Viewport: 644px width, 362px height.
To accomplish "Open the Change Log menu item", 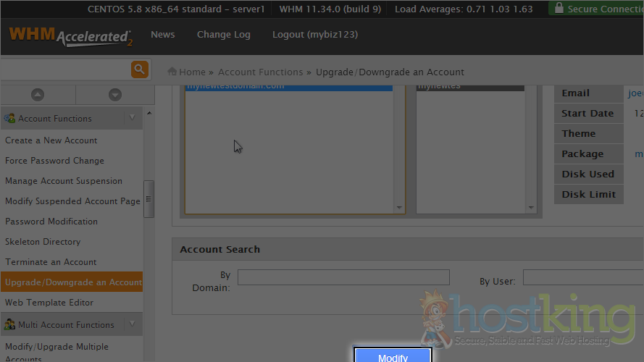I will pos(223,35).
